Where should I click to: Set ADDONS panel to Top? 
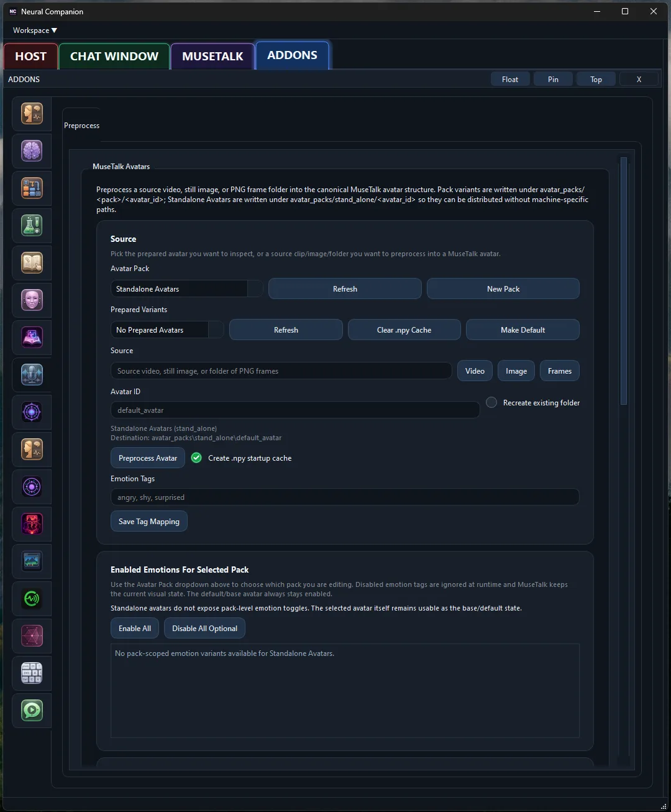[x=596, y=79]
